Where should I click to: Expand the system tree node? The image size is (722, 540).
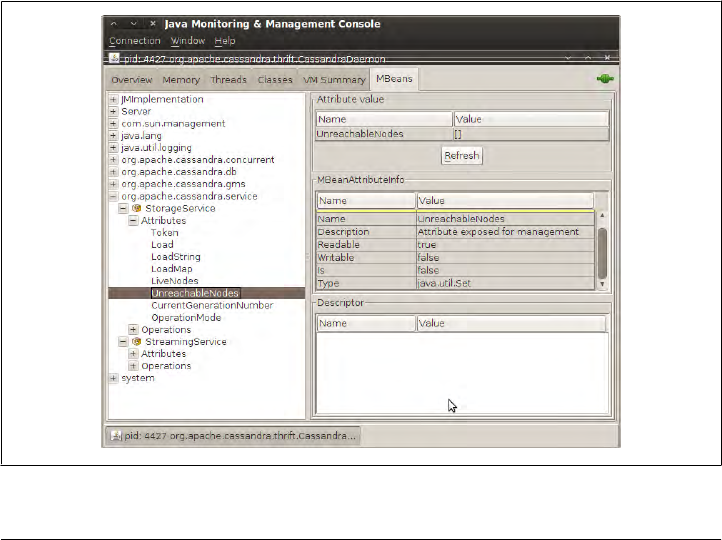113,378
